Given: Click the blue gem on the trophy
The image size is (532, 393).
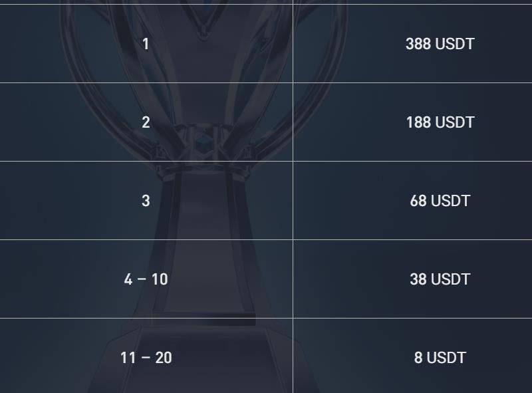Looking at the screenshot, I should [x=203, y=141].
